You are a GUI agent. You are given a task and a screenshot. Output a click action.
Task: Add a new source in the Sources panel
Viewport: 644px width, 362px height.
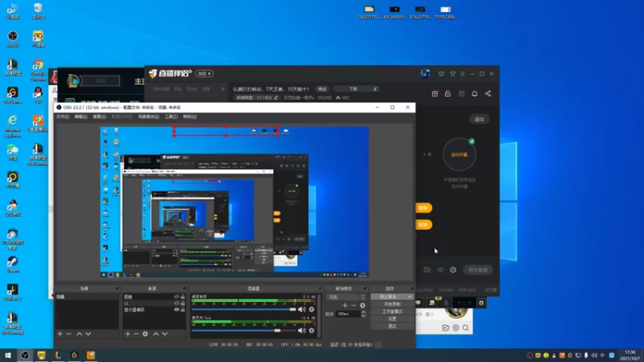(x=128, y=334)
